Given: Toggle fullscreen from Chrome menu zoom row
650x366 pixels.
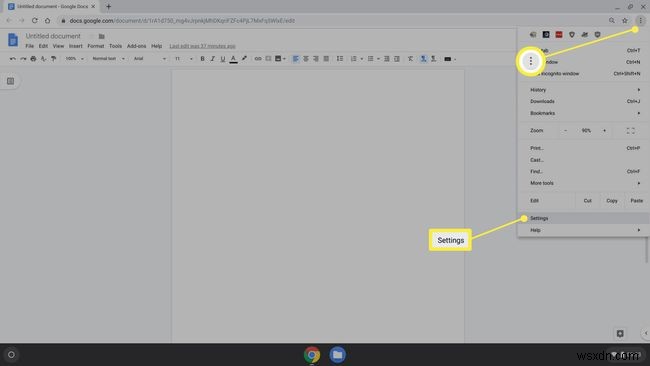Looking at the screenshot, I should 631,131.
